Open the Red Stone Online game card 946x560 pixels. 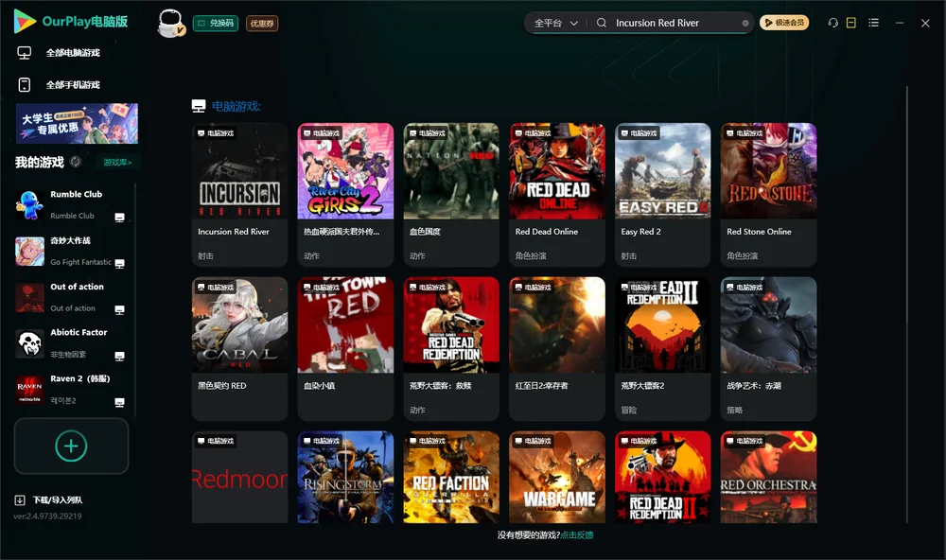click(x=768, y=194)
